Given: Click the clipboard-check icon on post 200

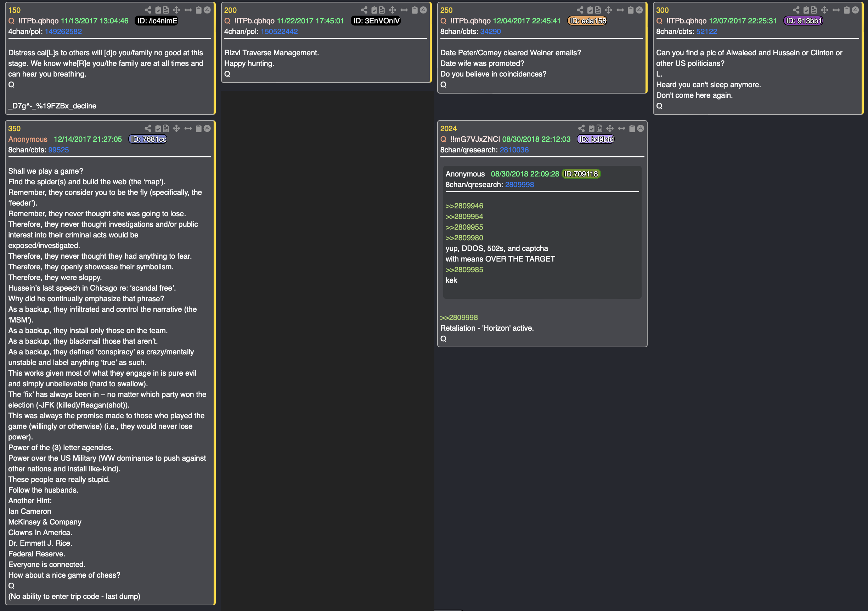Looking at the screenshot, I should [374, 10].
